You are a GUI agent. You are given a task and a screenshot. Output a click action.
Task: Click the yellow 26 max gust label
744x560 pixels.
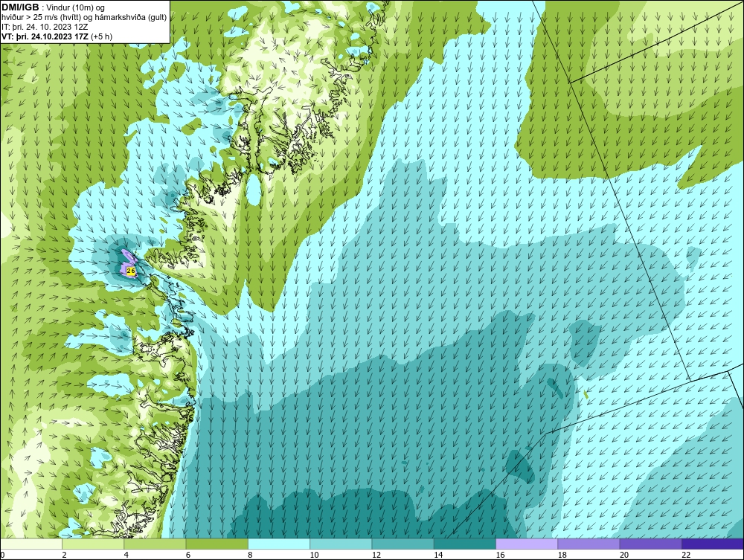click(132, 270)
